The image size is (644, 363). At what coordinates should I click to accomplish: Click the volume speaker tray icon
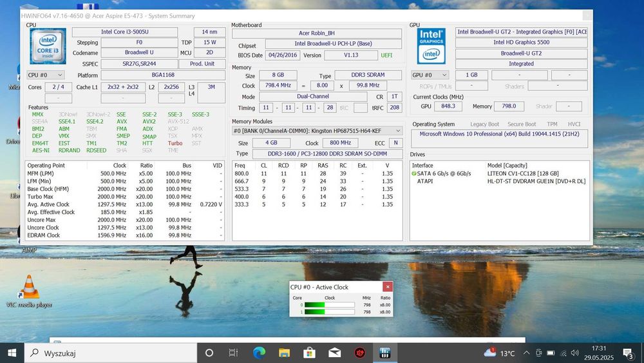pyautogui.click(x=575, y=353)
